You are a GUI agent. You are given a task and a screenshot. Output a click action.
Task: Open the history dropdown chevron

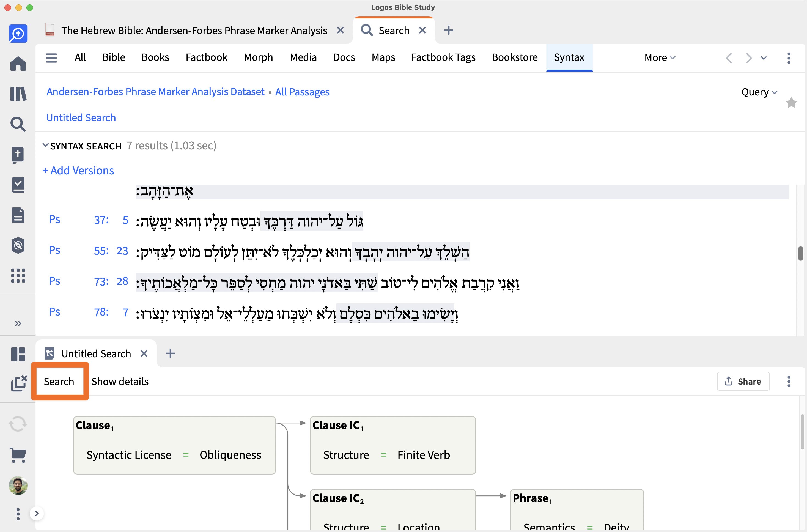click(x=764, y=58)
